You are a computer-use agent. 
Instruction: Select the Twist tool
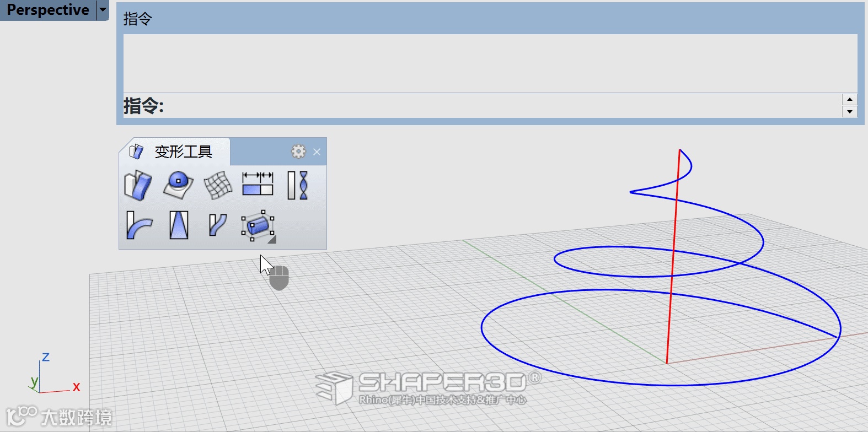(x=297, y=185)
